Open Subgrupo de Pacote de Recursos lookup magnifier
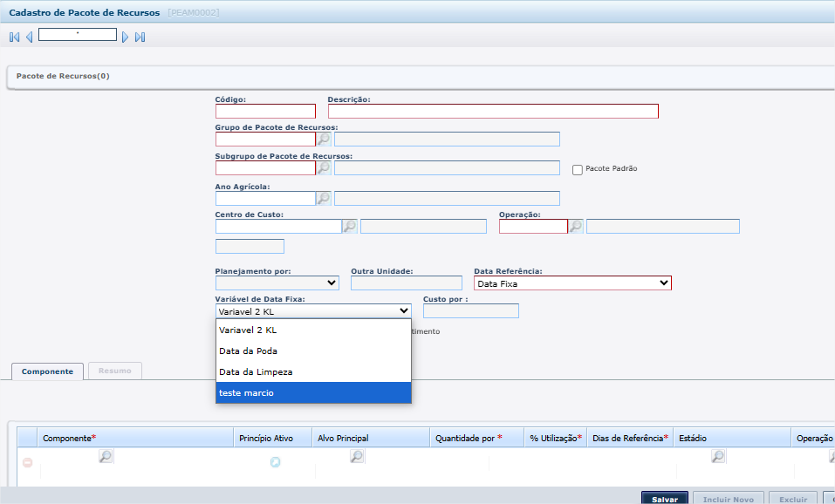Viewport: 835px width, 504px height. [324, 167]
